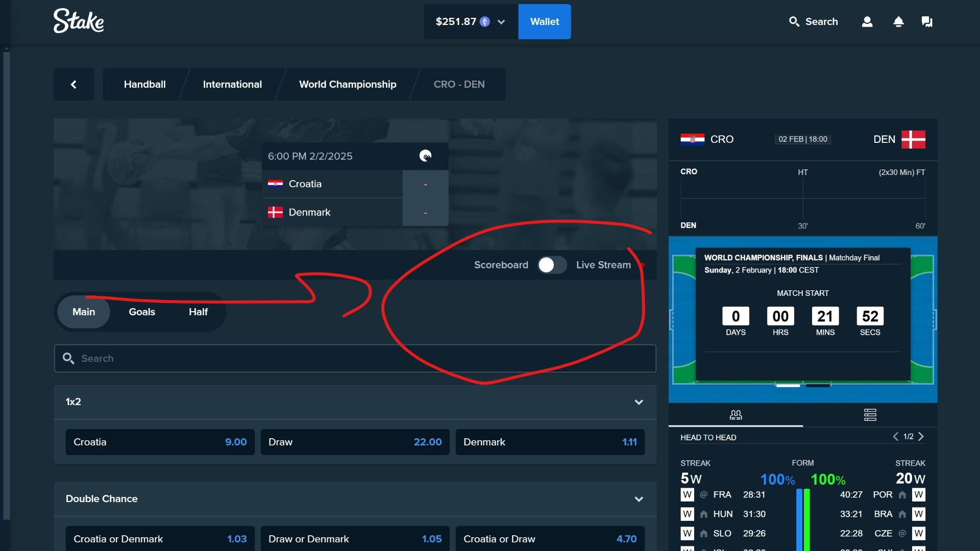Bet on Denmark at 1.11
Image resolution: width=980 pixels, height=551 pixels.
point(550,442)
